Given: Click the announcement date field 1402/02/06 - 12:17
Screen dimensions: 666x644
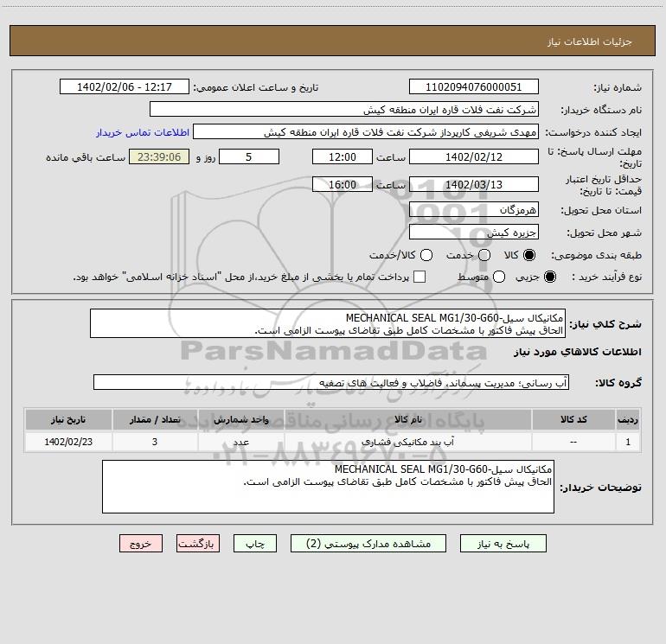Looking at the screenshot, I should click(125, 86).
